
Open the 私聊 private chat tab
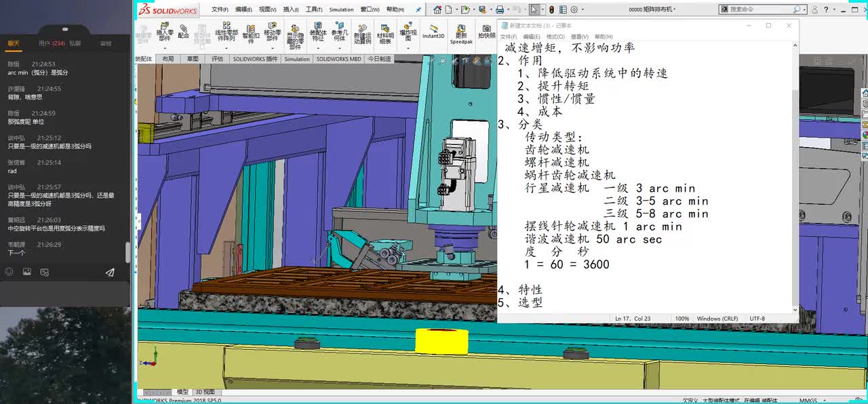coord(75,43)
